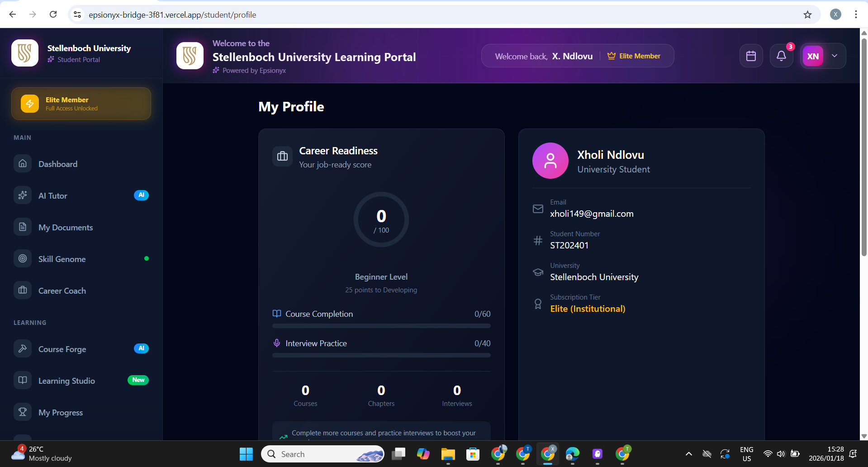868x467 pixels.
Task: Open Career Coach section
Action: tap(81, 291)
